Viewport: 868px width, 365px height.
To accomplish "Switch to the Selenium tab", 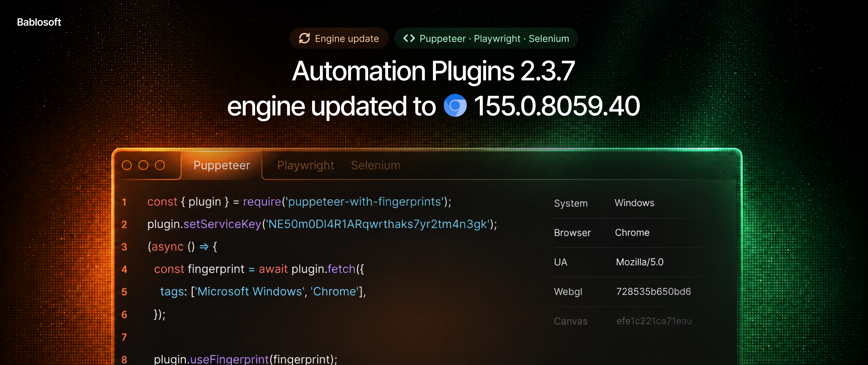I will point(375,165).
